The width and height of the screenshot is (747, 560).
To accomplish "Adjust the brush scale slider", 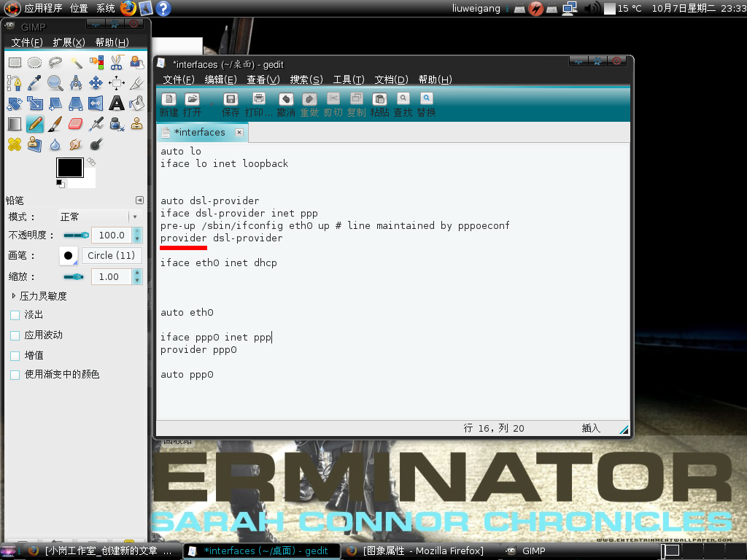I will click(x=74, y=276).
